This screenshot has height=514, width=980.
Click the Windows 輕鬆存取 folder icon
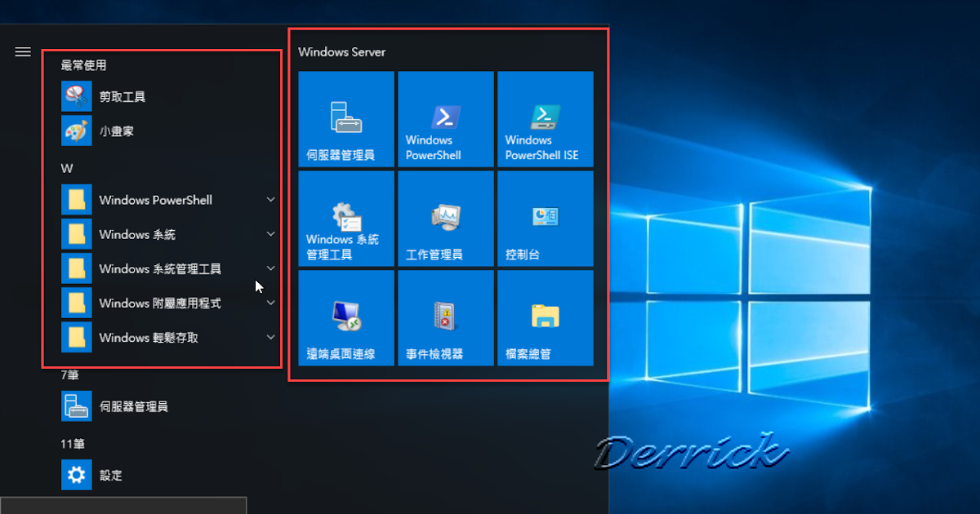pos(77,337)
